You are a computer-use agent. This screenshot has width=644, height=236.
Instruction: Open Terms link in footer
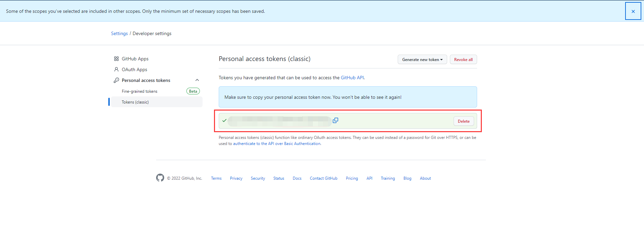(216, 178)
